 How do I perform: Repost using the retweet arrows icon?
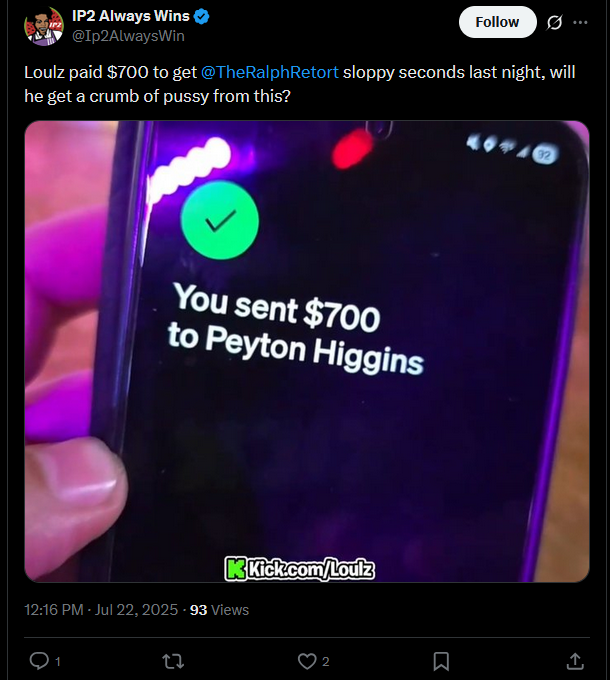[173, 661]
